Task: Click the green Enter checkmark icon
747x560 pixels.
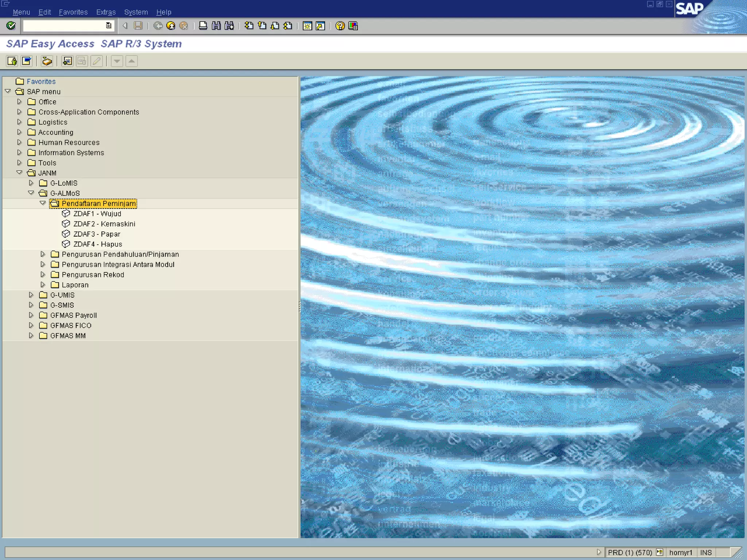Action: click(x=11, y=26)
